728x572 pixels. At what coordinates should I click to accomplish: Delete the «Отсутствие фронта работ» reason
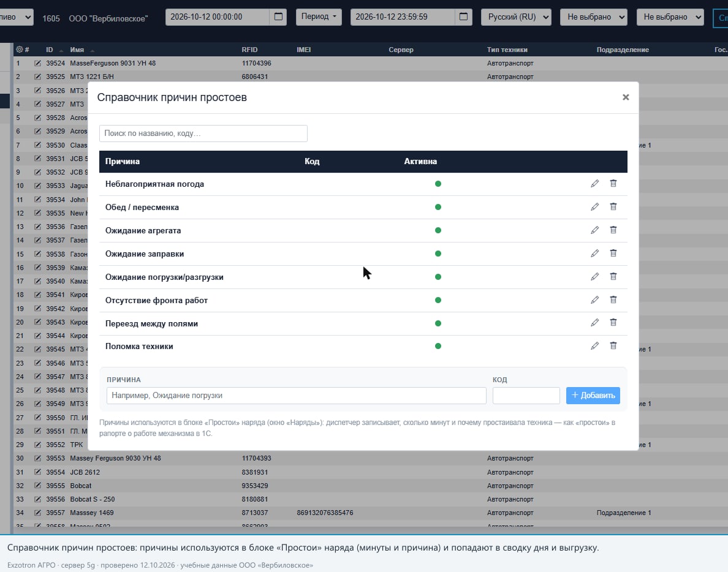613,299
